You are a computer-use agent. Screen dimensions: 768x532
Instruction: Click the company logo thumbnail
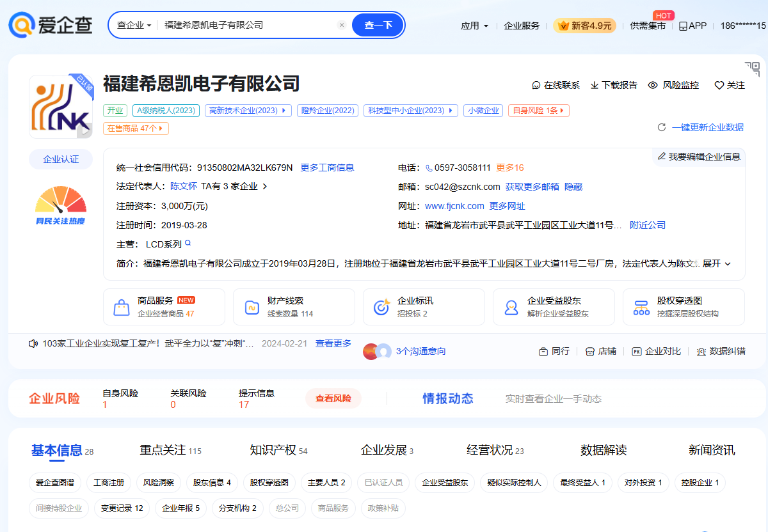61,107
